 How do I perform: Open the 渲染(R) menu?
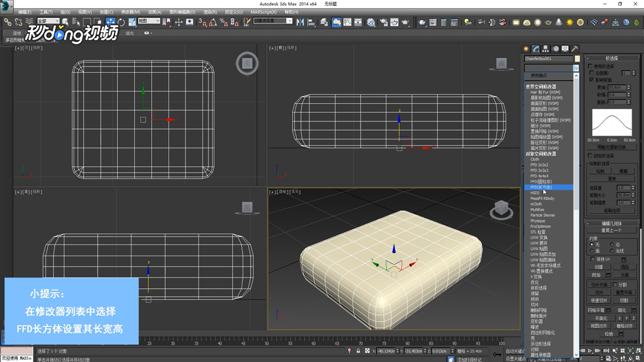pos(210,12)
